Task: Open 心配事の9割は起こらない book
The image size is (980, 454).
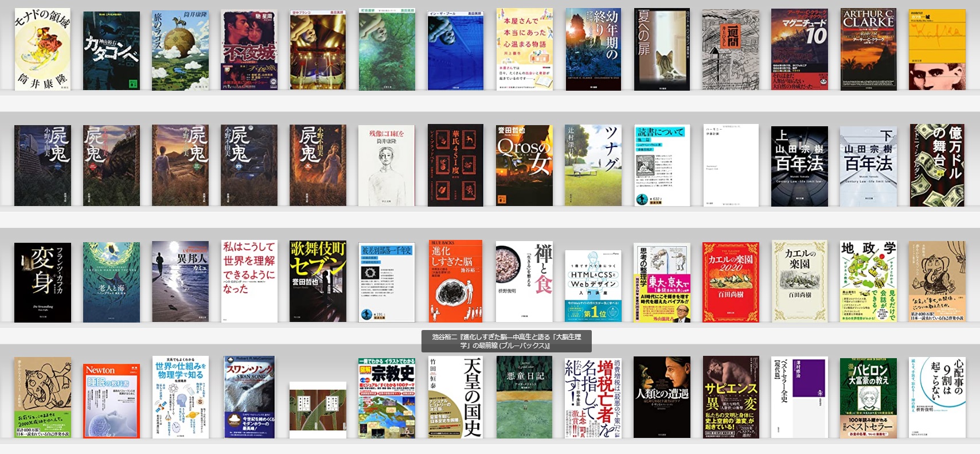Action: click(937, 397)
